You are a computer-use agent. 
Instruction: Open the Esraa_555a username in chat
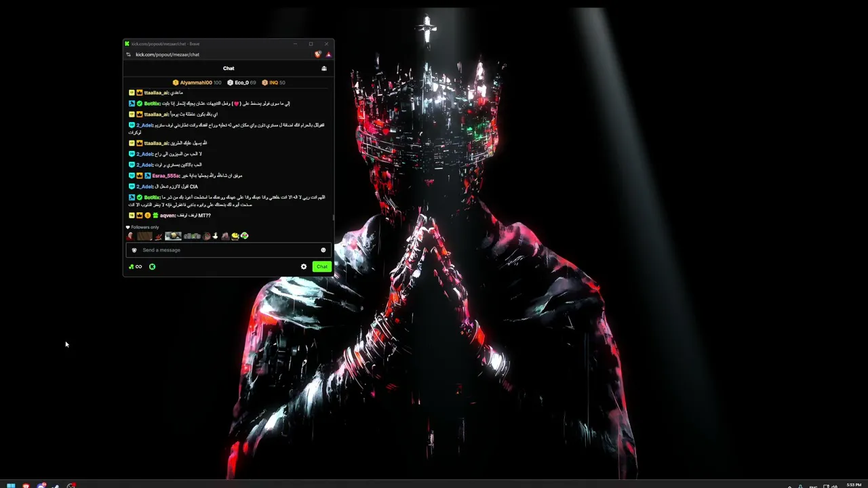[x=165, y=176]
